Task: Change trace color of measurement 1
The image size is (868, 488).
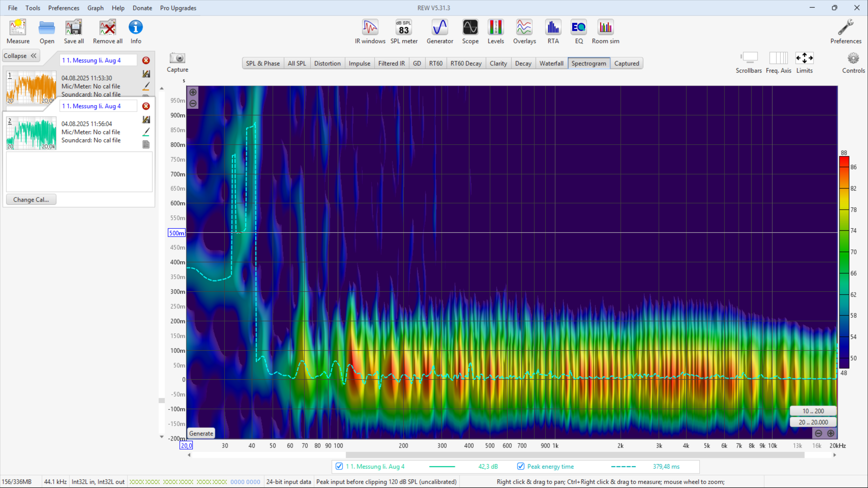Action: [146, 86]
